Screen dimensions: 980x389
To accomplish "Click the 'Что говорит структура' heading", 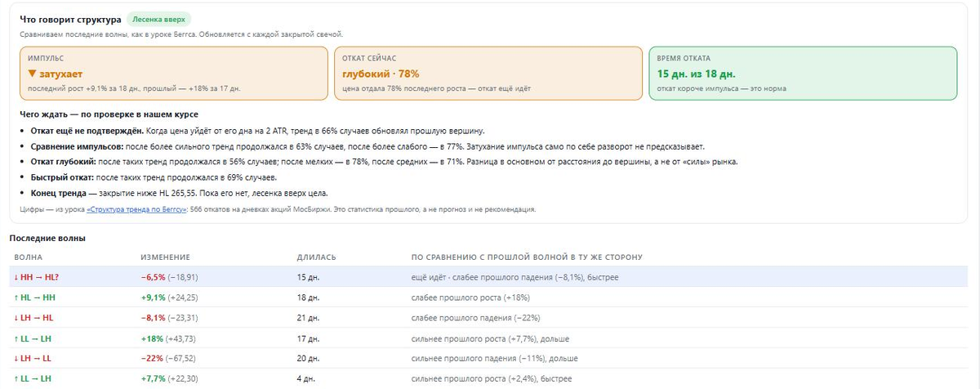I will coord(71,19).
